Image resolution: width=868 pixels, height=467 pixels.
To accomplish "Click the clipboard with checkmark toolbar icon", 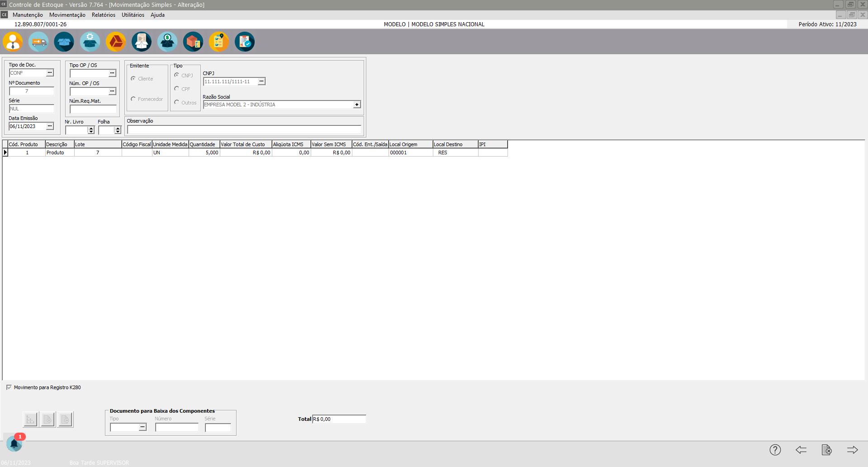I will [245, 42].
